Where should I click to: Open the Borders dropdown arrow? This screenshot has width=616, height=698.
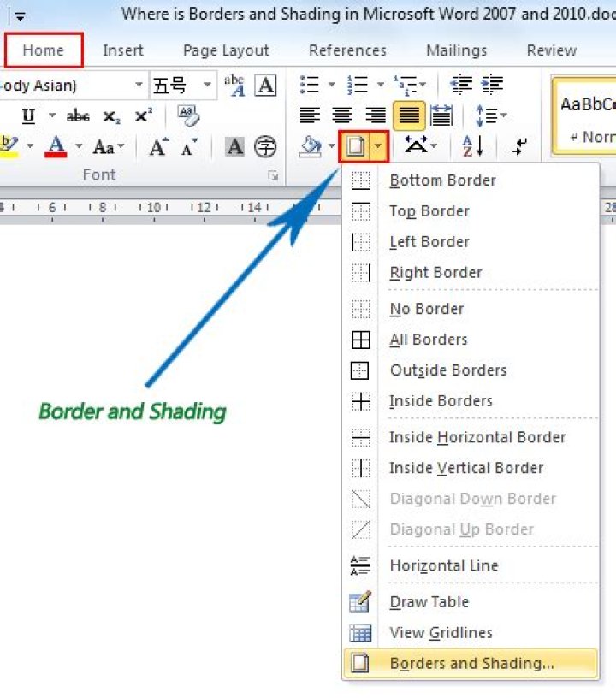[378, 146]
